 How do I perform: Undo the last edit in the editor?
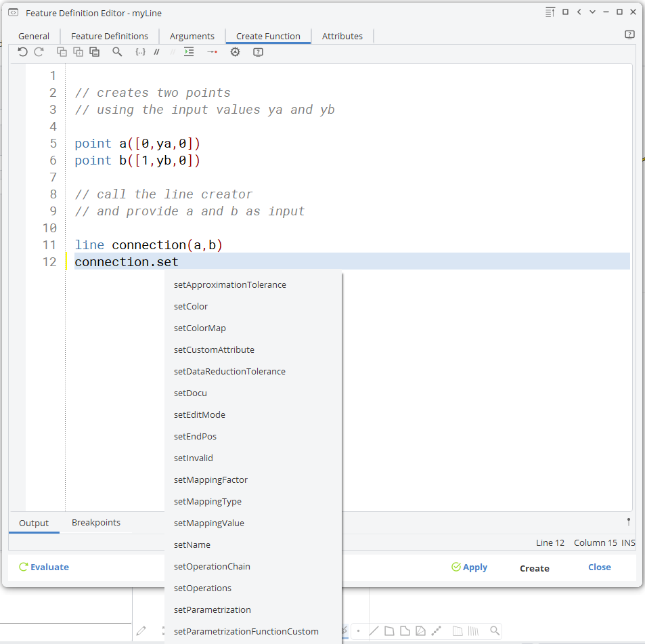22,52
